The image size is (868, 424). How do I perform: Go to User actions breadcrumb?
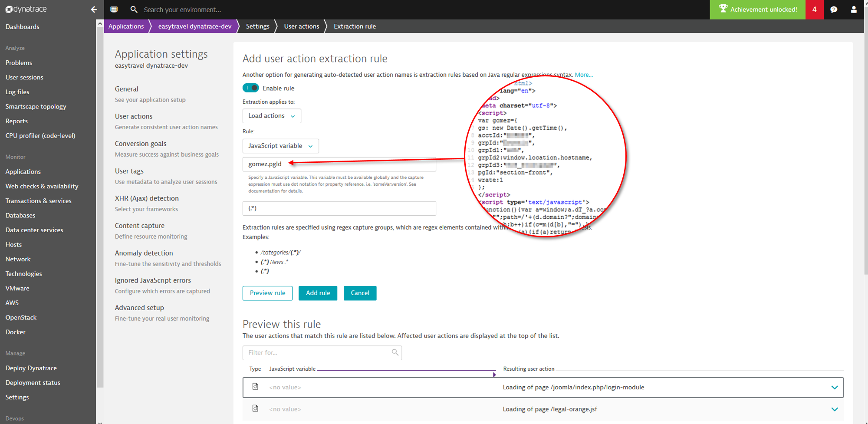[x=301, y=26]
